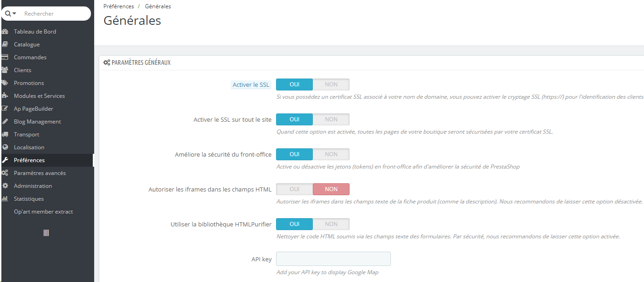Click the Statistiques bar chart icon
Screen dimensions: 644x282
[5, 199]
